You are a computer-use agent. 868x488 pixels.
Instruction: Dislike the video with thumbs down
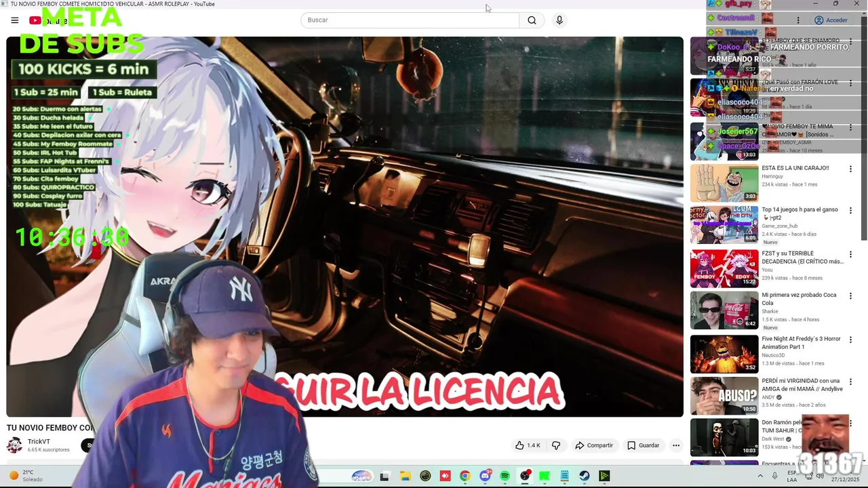556,445
